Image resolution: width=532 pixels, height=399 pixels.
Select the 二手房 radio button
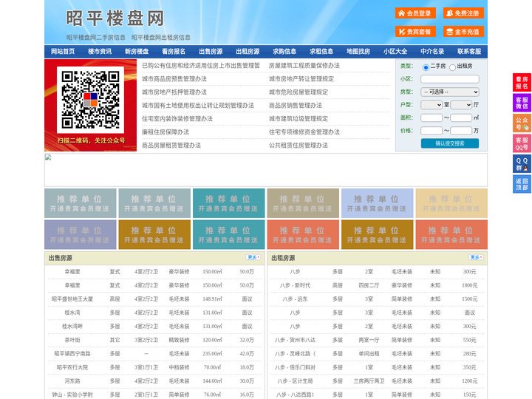426,67
